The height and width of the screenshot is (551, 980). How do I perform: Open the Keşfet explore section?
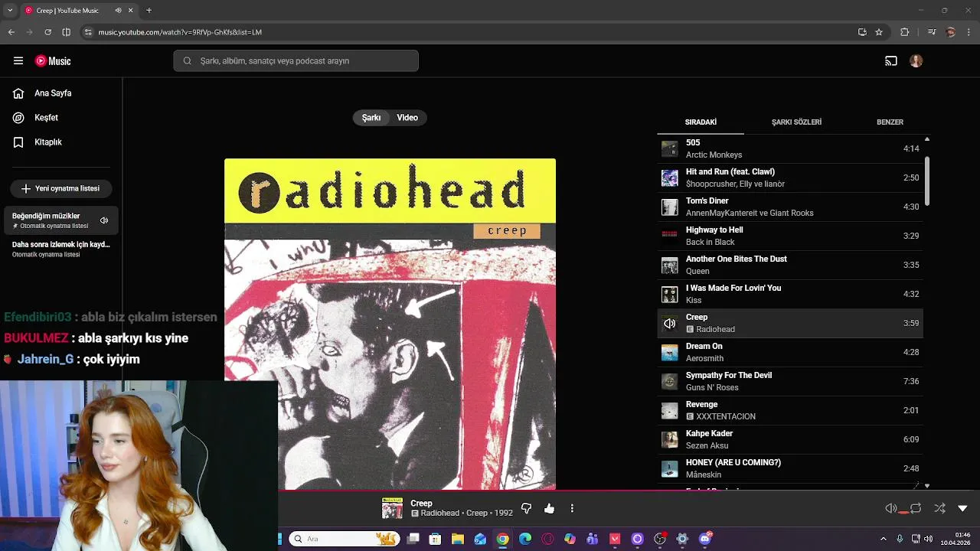(x=46, y=118)
